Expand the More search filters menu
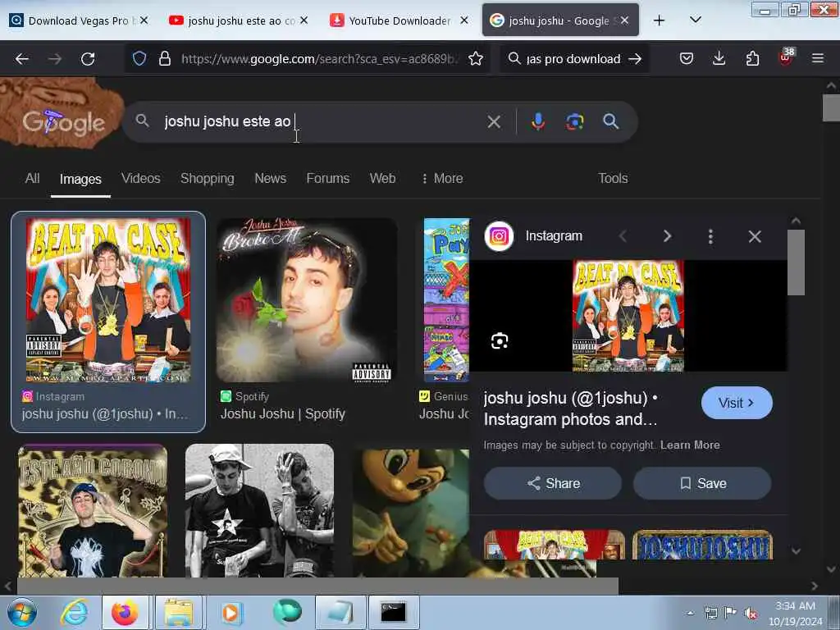840x630 pixels. coord(442,178)
